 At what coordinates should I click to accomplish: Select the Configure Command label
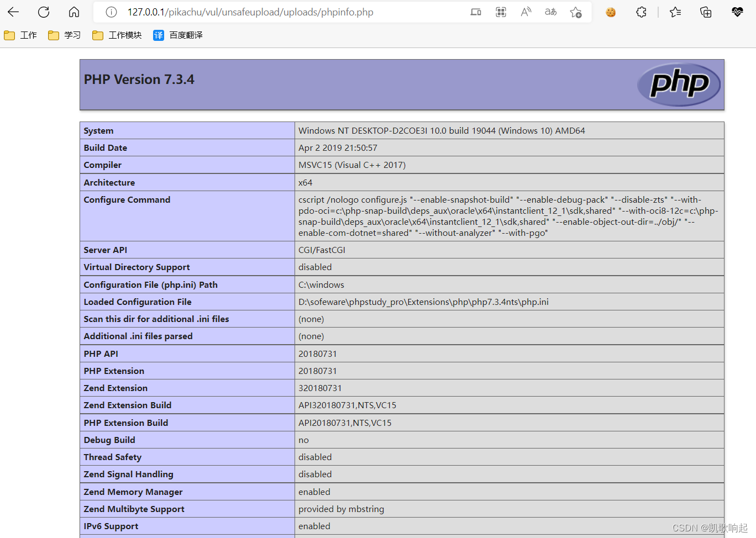pyautogui.click(x=127, y=200)
